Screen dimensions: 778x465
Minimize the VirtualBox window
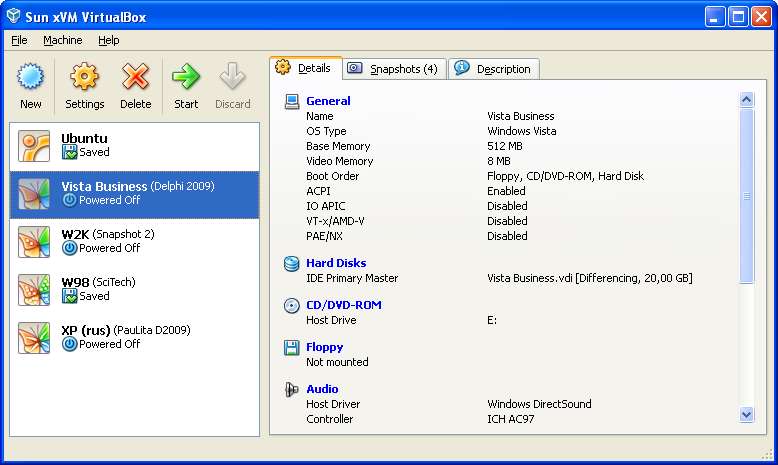click(x=714, y=17)
